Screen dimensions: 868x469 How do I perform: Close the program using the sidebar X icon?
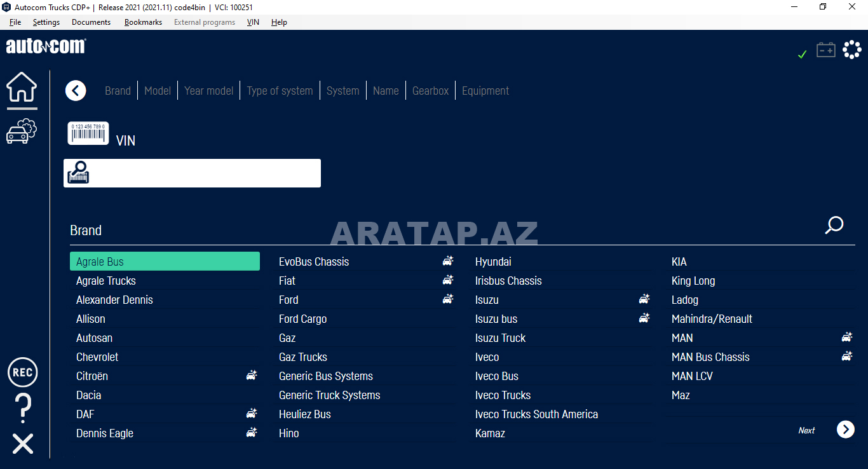pos(22,444)
